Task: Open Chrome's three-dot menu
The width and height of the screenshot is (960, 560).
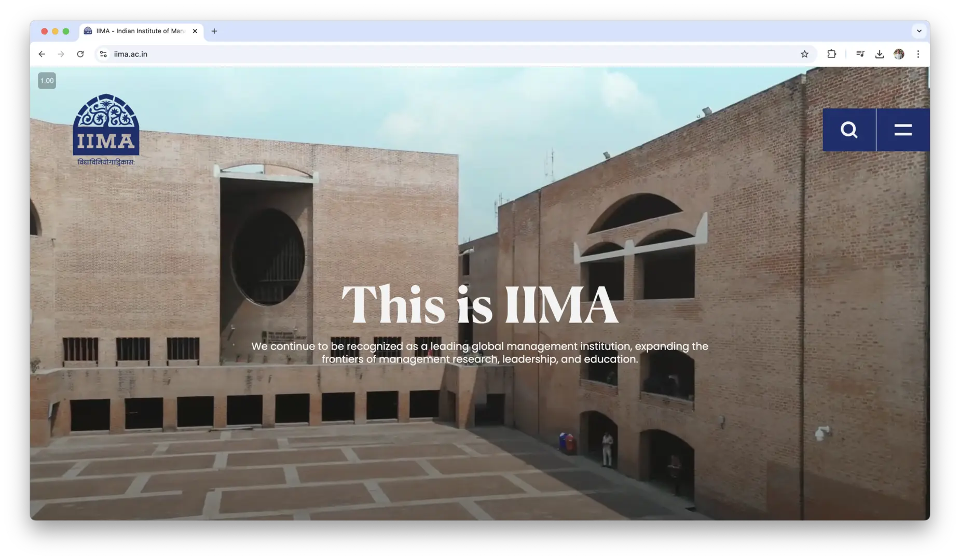Action: click(918, 54)
